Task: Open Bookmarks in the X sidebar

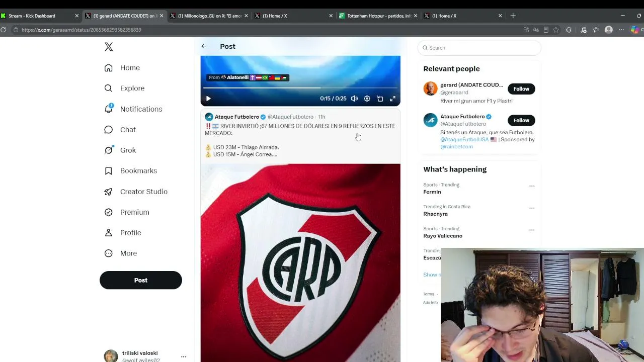Action: pyautogui.click(x=130, y=171)
